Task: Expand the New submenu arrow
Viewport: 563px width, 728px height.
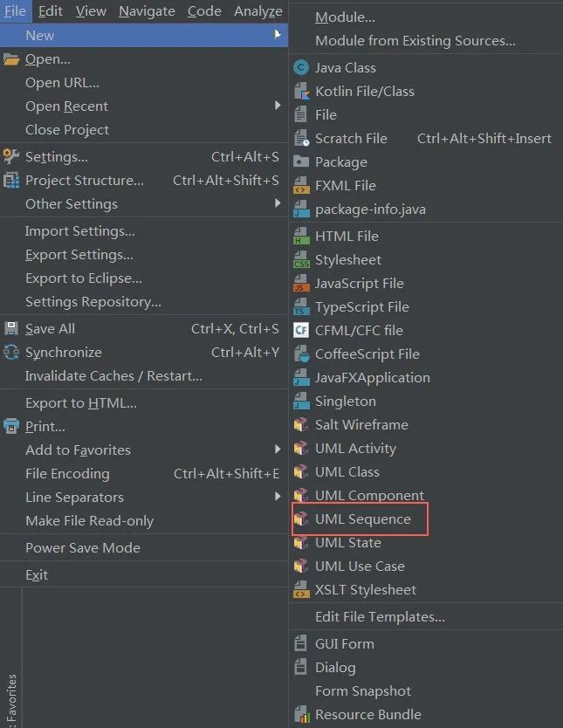Action: 278,34
